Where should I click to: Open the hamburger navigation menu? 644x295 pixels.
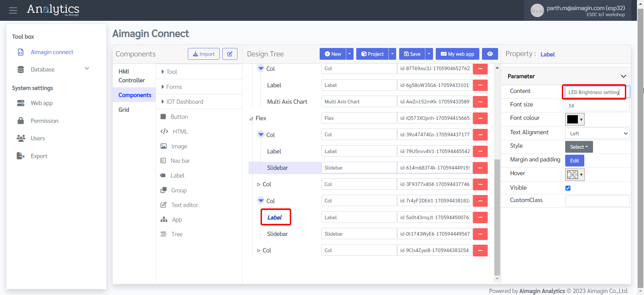pyautogui.click(x=13, y=10)
